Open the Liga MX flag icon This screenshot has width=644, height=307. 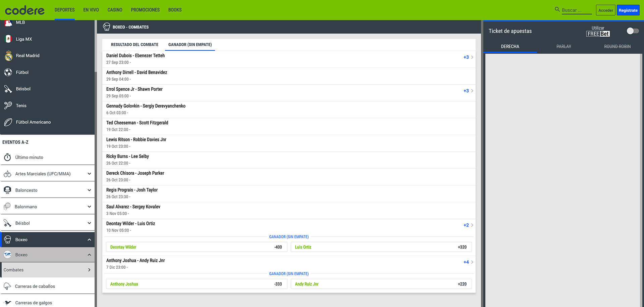click(x=8, y=39)
